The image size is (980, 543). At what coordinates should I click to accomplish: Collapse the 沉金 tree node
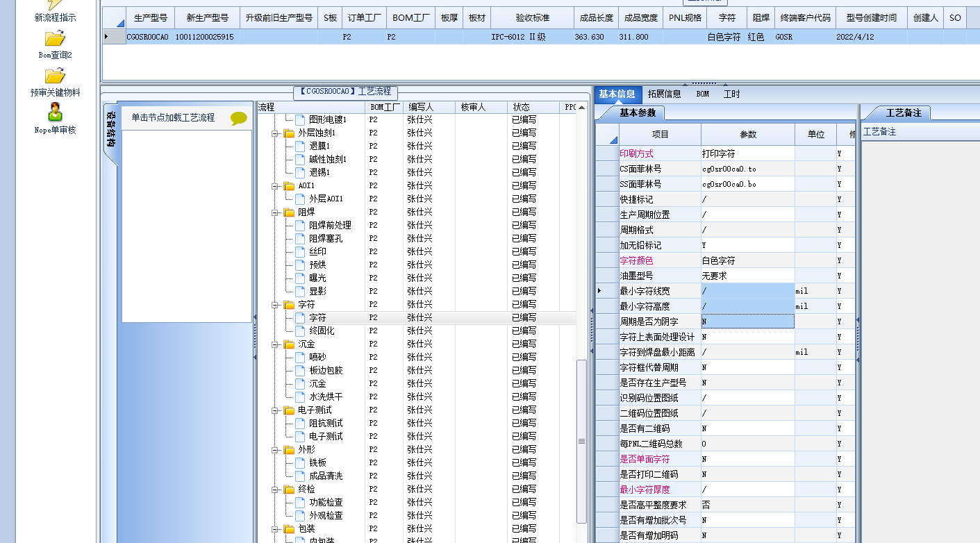pyautogui.click(x=274, y=344)
